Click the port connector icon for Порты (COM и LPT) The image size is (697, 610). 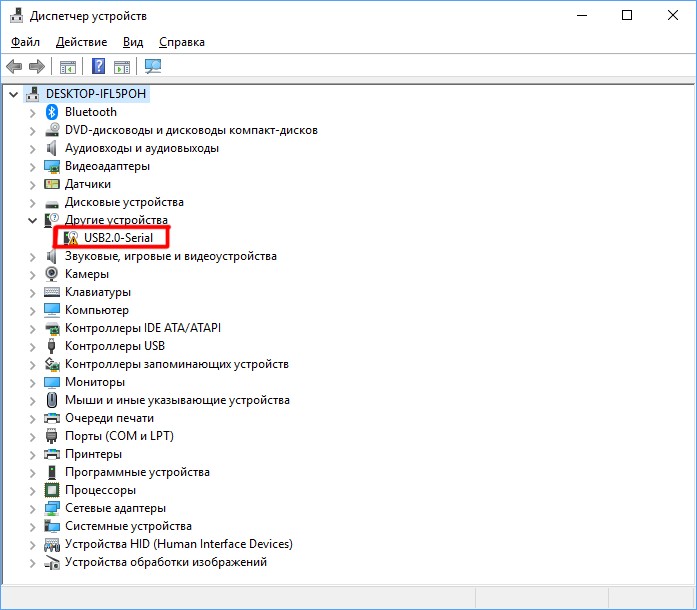tap(52, 436)
